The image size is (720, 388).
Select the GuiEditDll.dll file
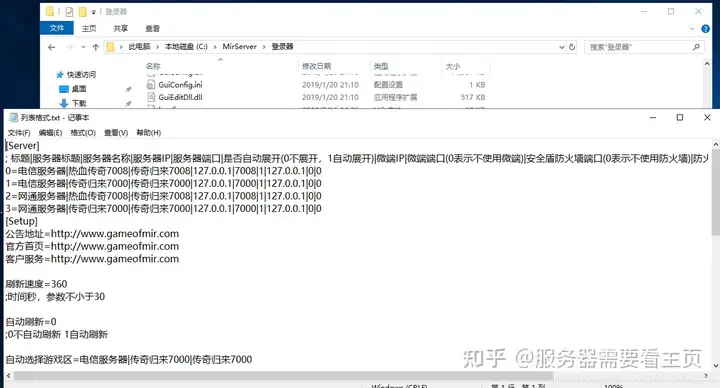[x=180, y=97]
